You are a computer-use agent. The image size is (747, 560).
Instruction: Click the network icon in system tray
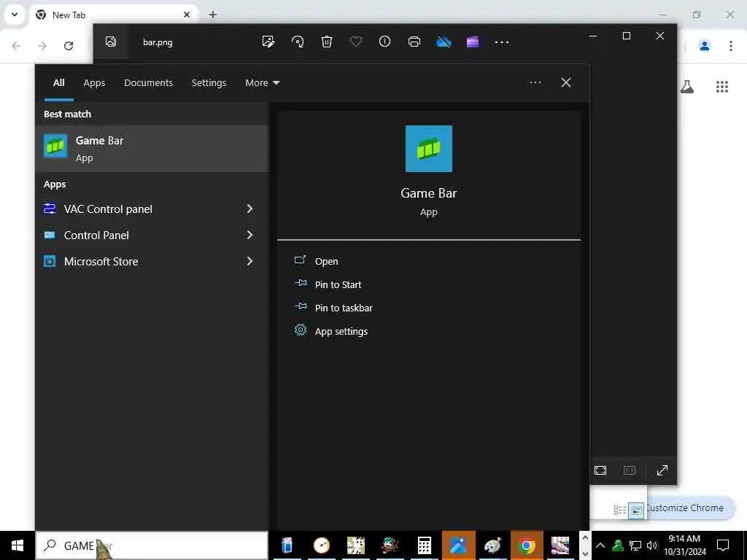[x=635, y=545]
